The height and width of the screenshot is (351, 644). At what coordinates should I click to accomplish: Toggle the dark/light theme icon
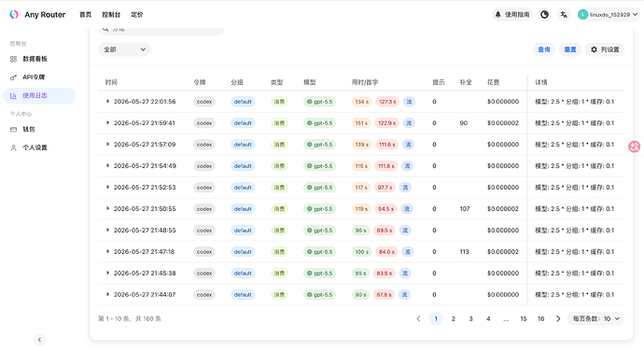pos(544,14)
